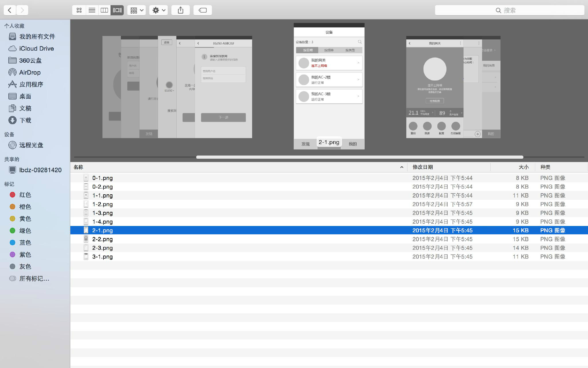This screenshot has width=588, height=368.
Task: Sort by 名称 column header
Action: pyautogui.click(x=239, y=167)
